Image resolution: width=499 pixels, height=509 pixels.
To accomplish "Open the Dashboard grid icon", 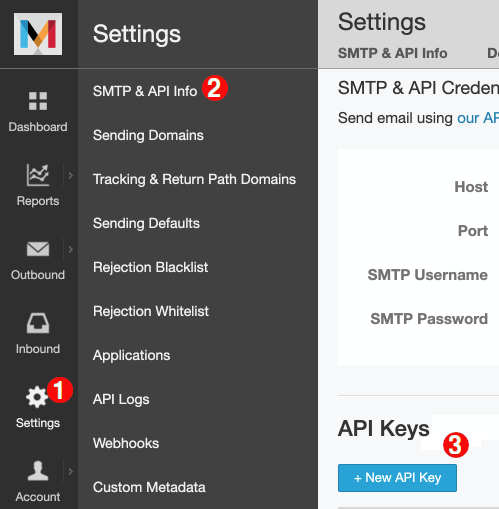I will click(x=38, y=101).
